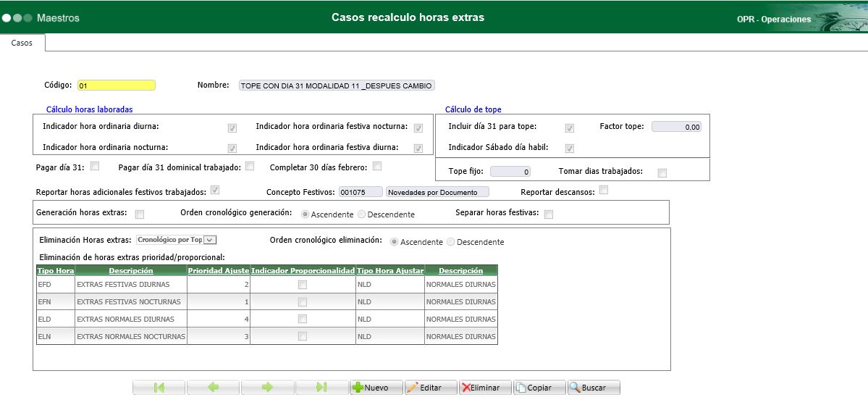This screenshot has height=413, width=868.
Task: Click the Novedades por Documento field
Action: click(x=438, y=192)
